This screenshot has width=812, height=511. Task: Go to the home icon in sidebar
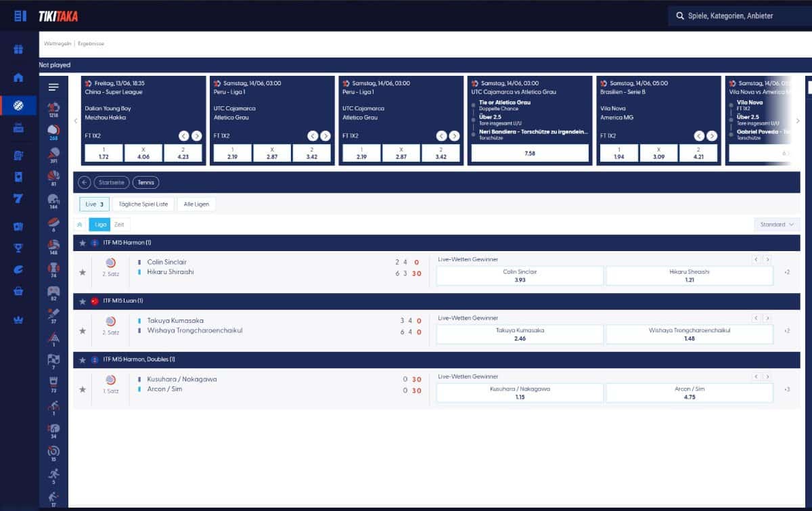click(18, 77)
